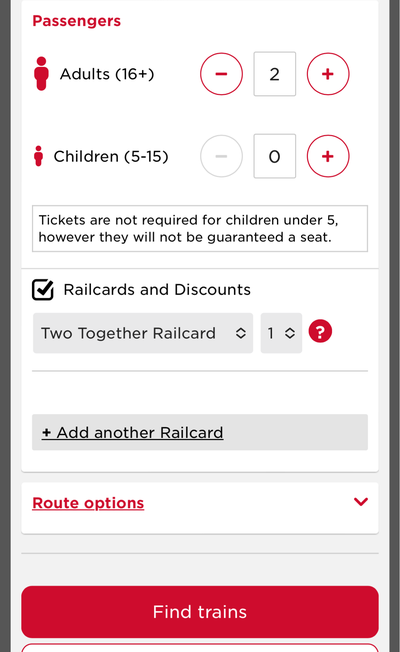This screenshot has width=400, height=652.
Task: Click the adult passenger figure icon
Action: coord(41,74)
